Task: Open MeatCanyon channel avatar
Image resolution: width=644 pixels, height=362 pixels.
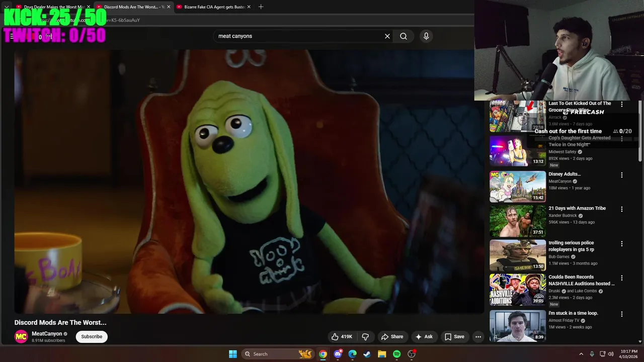Action: click(21, 337)
